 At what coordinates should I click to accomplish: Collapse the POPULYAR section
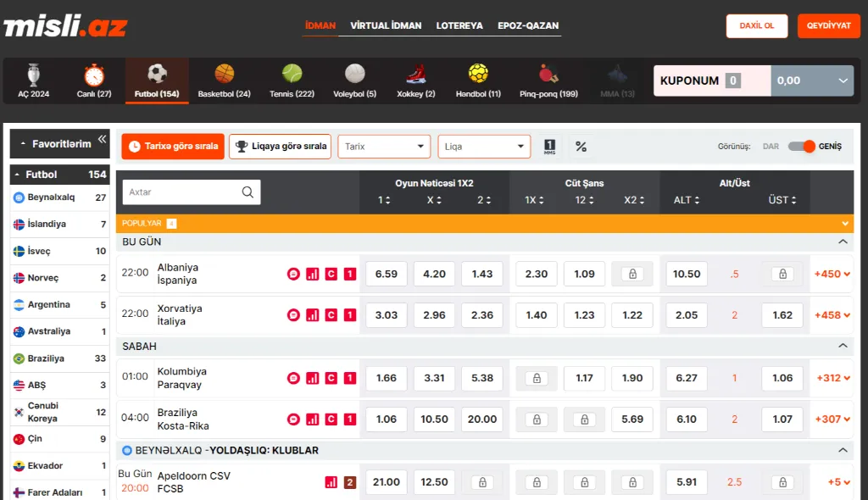(845, 224)
